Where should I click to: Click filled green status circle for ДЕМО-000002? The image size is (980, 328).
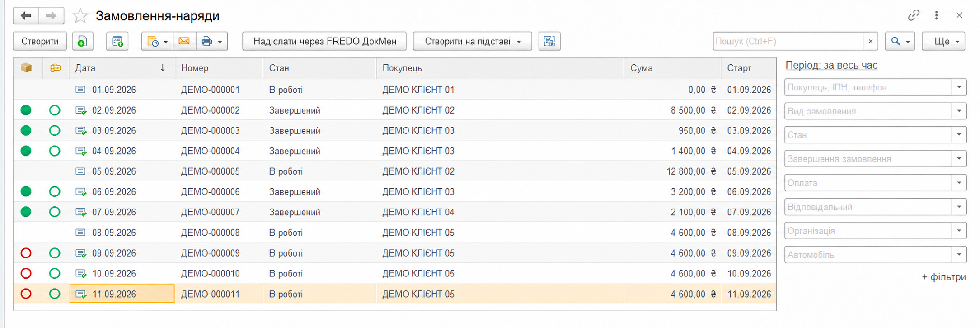tap(26, 110)
